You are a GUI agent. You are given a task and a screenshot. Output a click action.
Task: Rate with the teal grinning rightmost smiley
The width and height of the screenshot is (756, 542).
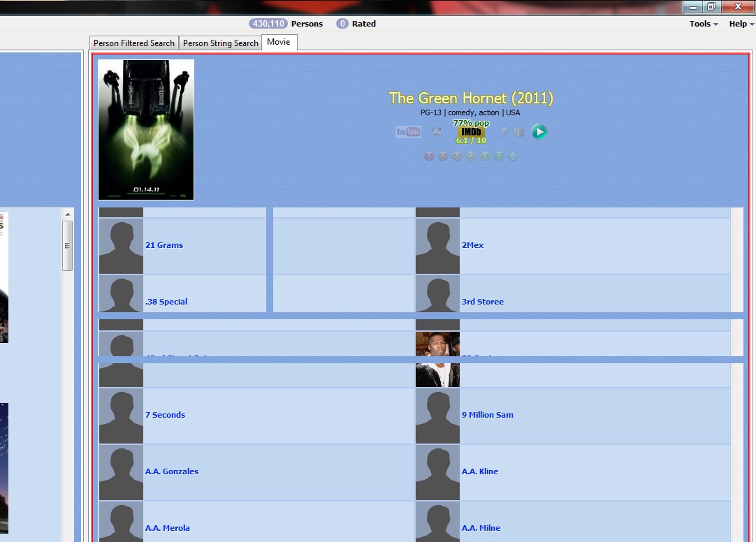coord(513,156)
